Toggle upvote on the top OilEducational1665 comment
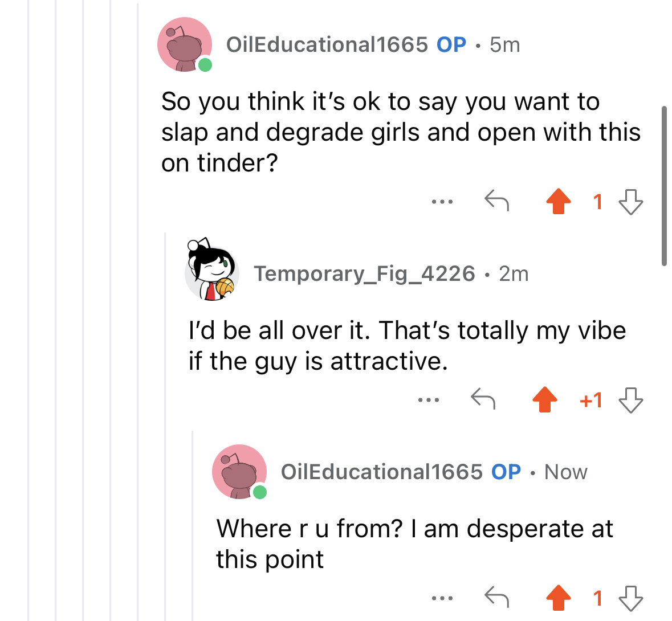The image size is (672, 621). (x=558, y=201)
